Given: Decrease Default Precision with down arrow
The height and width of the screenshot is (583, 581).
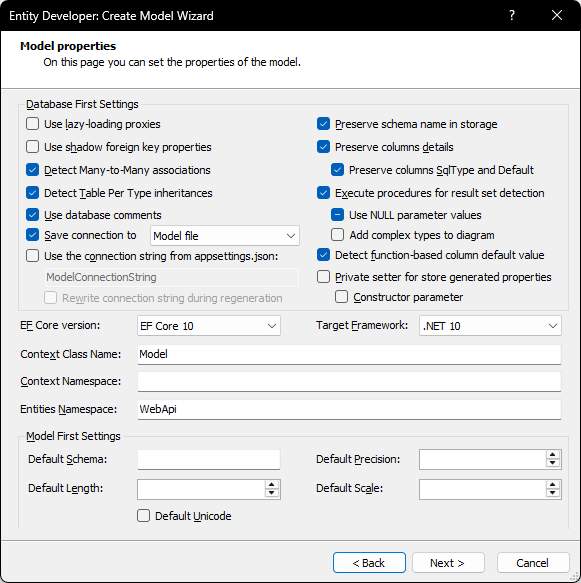Looking at the screenshot, I should point(553,464).
